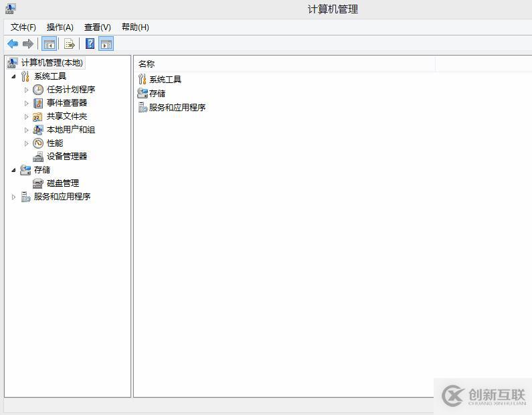
Task: Collapse the 系统工具 tree node
Action: coord(13,76)
